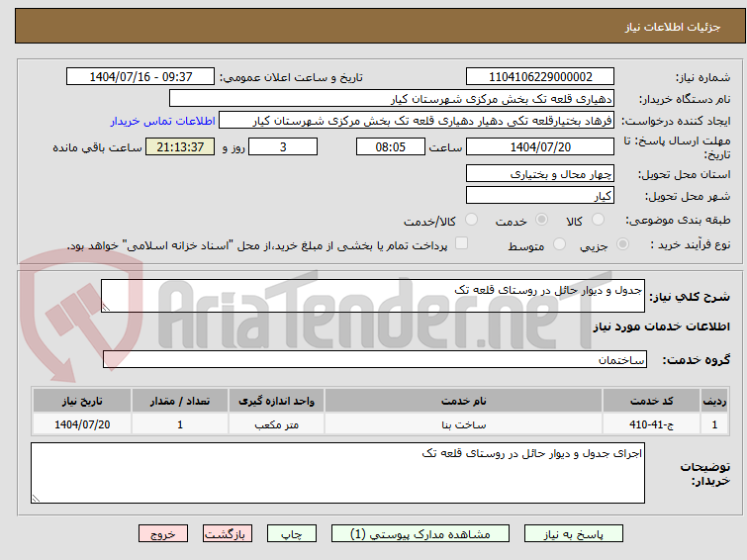Click service name cell ساخت بنا

[464, 424]
